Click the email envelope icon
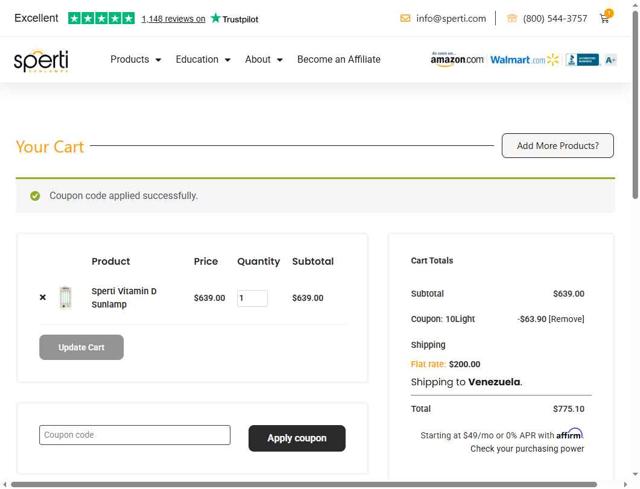This screenshot has height=489, width=640. click(405, 18)
